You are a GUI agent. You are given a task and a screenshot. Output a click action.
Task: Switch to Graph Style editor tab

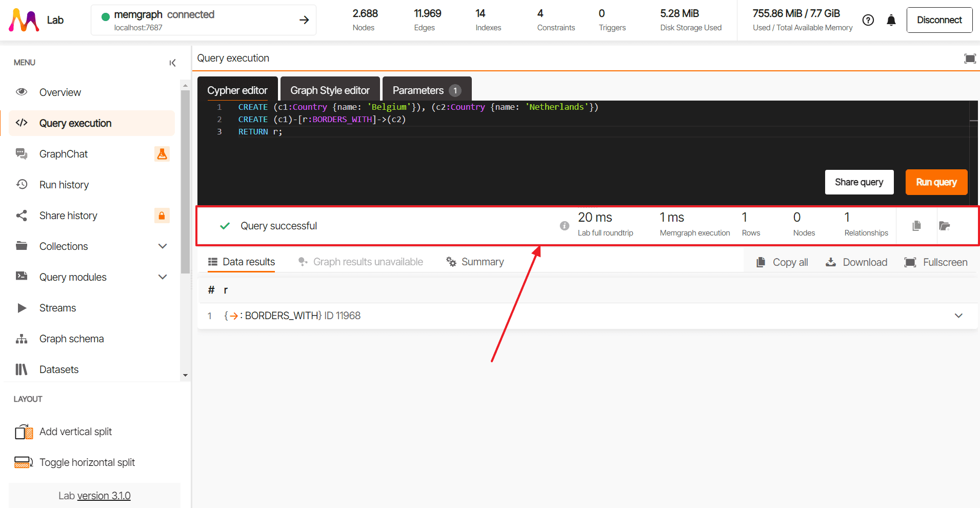click(x=330, y=90)
